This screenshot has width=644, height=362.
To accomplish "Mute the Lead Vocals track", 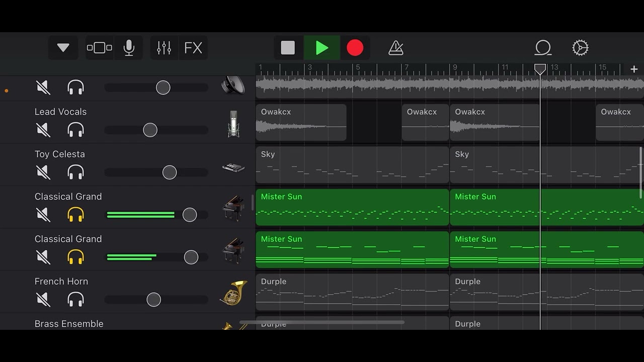I will (x=43, y=130).
